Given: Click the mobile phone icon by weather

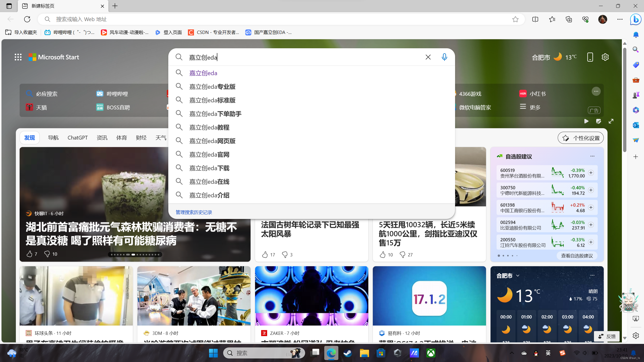Looking at the screenshot, I should 590,57.
